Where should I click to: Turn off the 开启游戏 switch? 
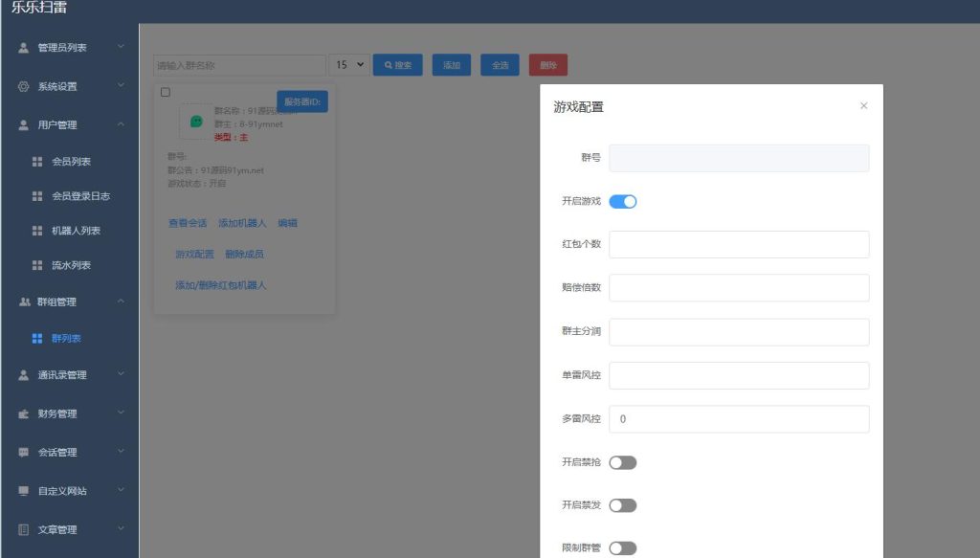click(x=622, y=201)
